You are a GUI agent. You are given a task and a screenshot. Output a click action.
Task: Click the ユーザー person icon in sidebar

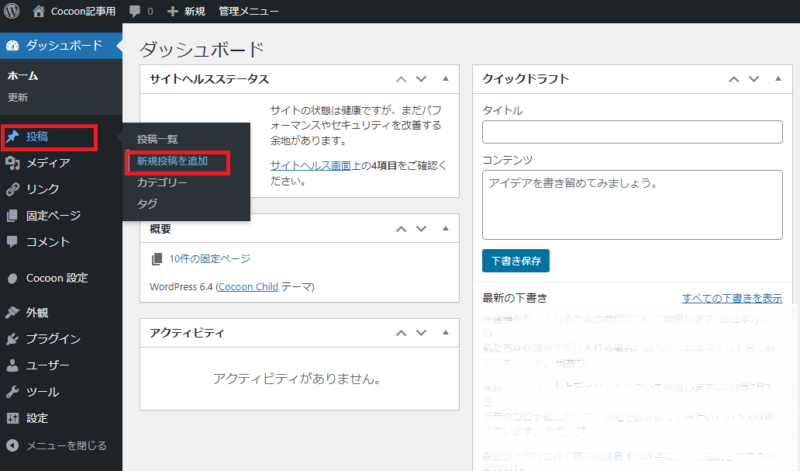point(12,365)
